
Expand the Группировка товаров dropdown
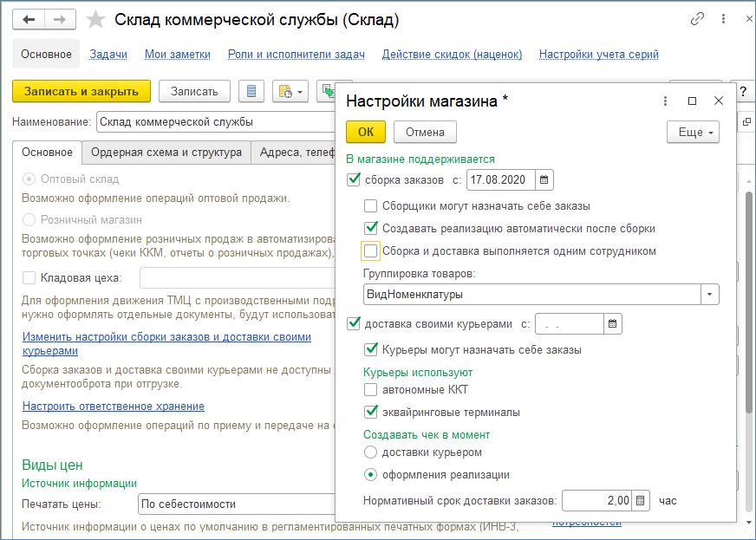point(710,294)
